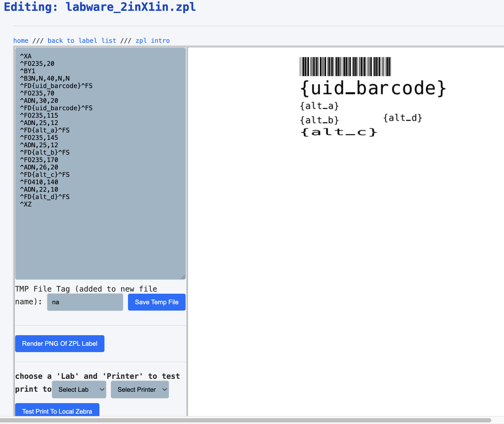Place cursor on the ^XA line in the editor
The image size is (504, 424).
point(26,56)
